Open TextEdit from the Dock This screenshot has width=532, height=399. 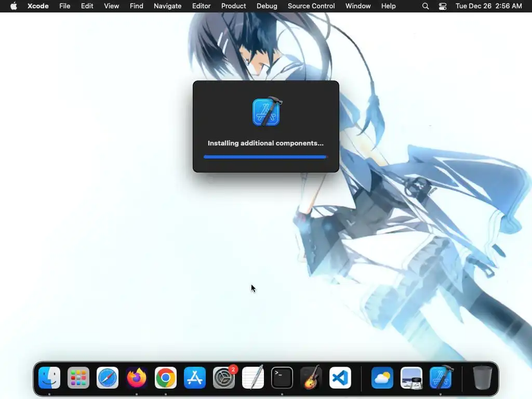coord(253,378)
